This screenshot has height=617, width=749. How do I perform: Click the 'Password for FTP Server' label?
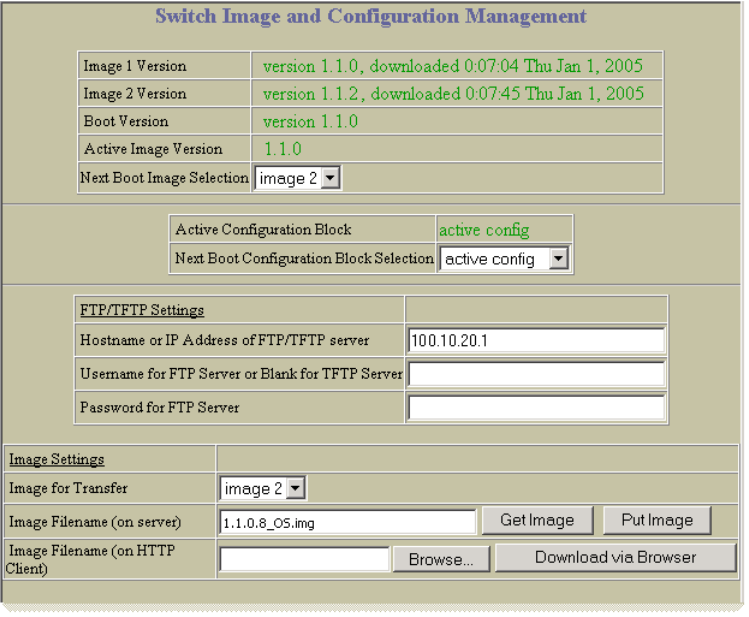click(160, 407)
